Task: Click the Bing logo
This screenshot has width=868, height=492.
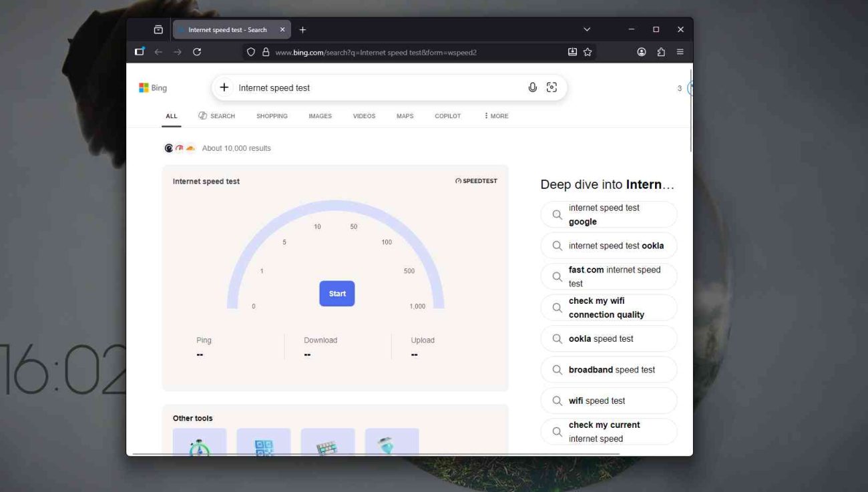Action: point(153,87)
